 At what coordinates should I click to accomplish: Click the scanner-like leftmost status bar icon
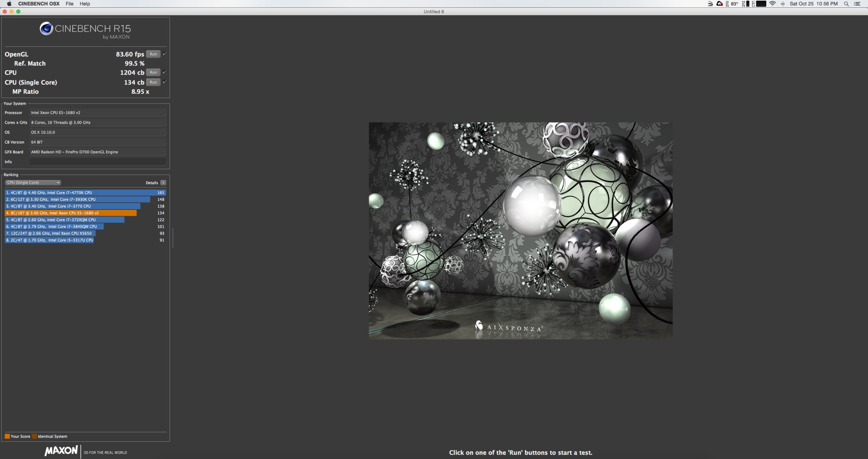point(710,4)
